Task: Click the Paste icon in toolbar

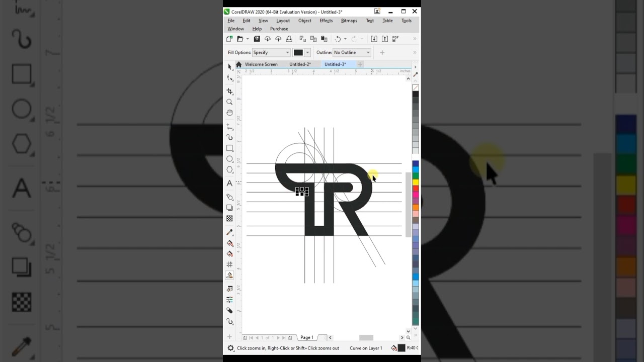Action: (x=324, y=39)
